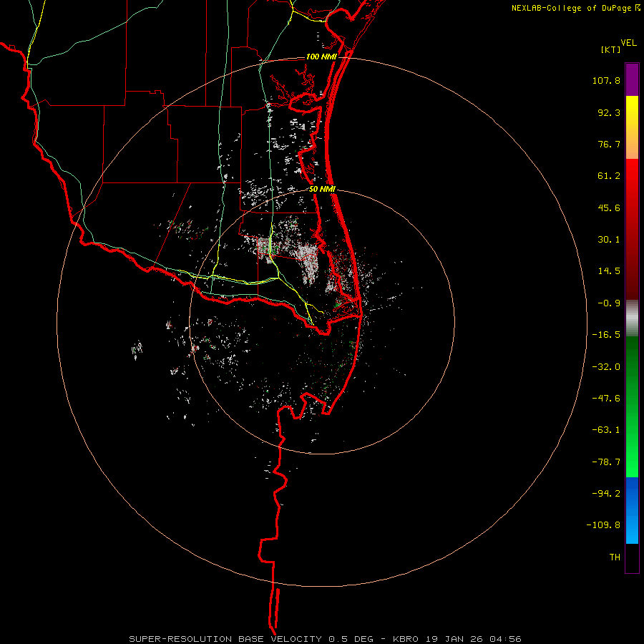Click the gray near-zero segment of the color bar

click(632, 318)
